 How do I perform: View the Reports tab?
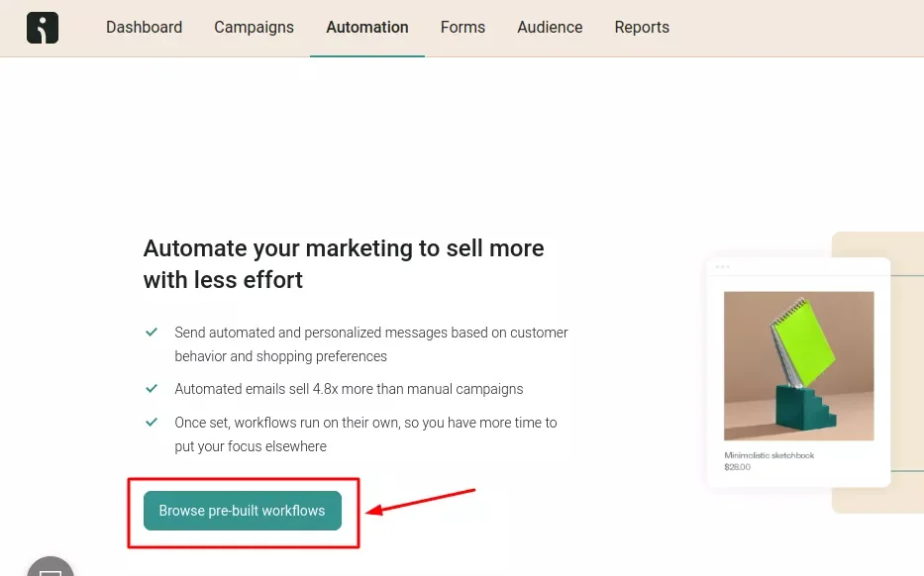[642, 28]
